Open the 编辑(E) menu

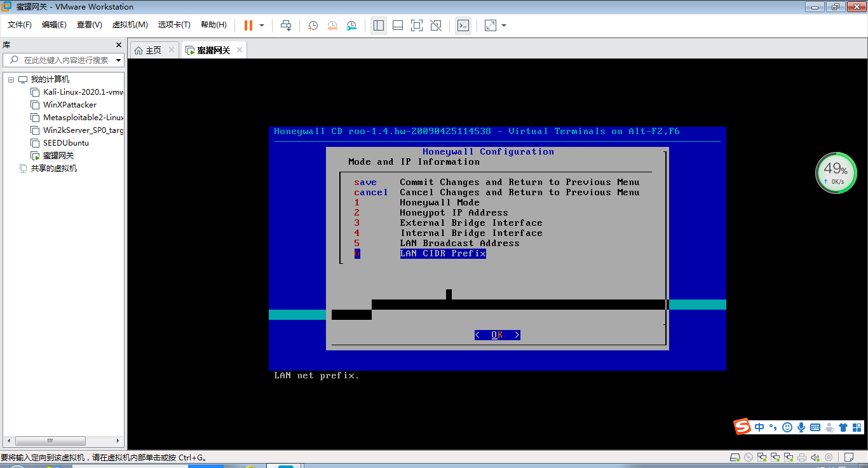[x=54, y=25]
